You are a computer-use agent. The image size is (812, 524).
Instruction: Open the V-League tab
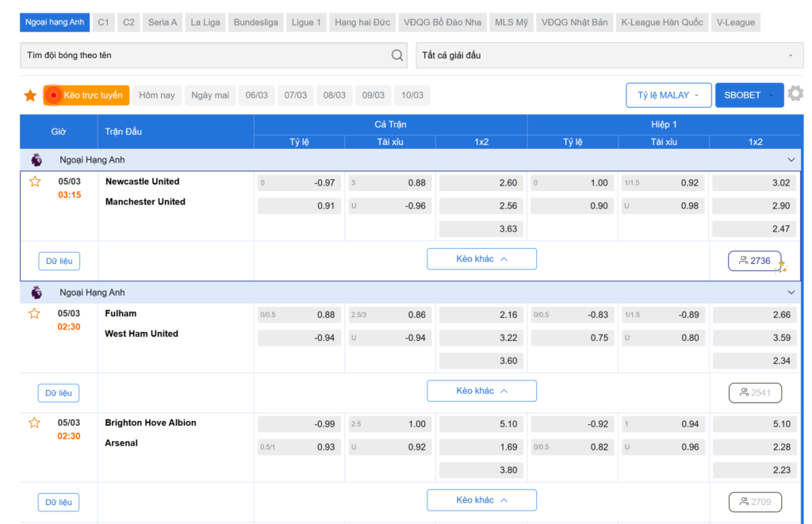(x=735, y=22)
